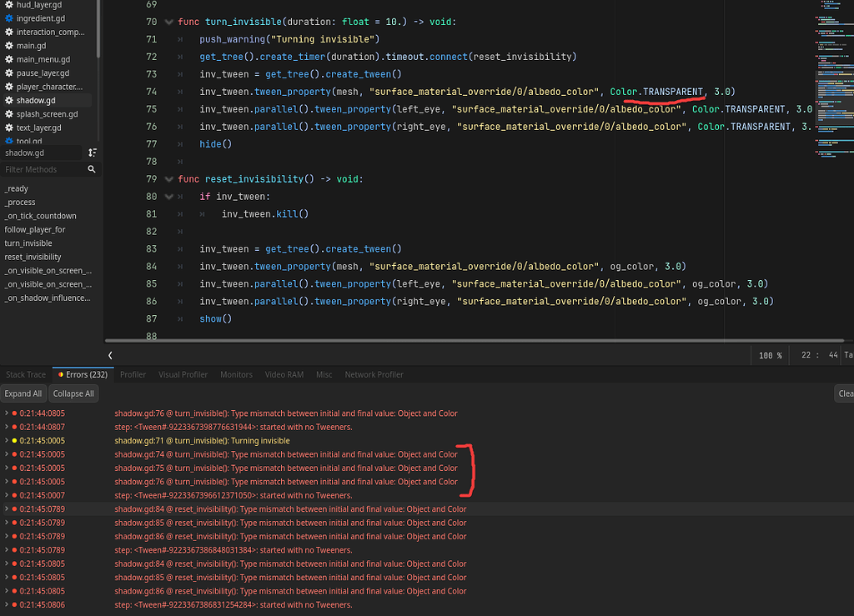Click the Expand All button
854x616 pixels.
[23, 393]
